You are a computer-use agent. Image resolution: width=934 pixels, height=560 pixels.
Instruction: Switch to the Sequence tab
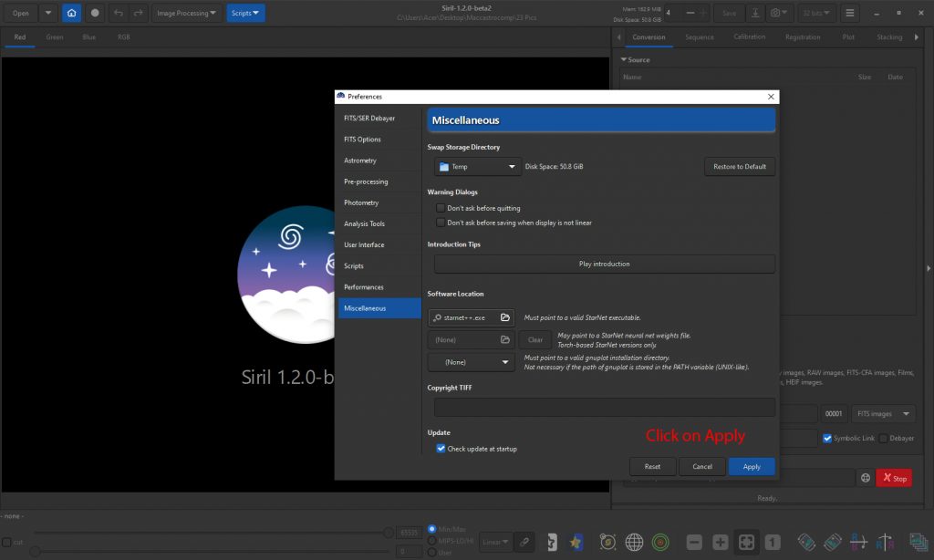(x=700, y=36)
